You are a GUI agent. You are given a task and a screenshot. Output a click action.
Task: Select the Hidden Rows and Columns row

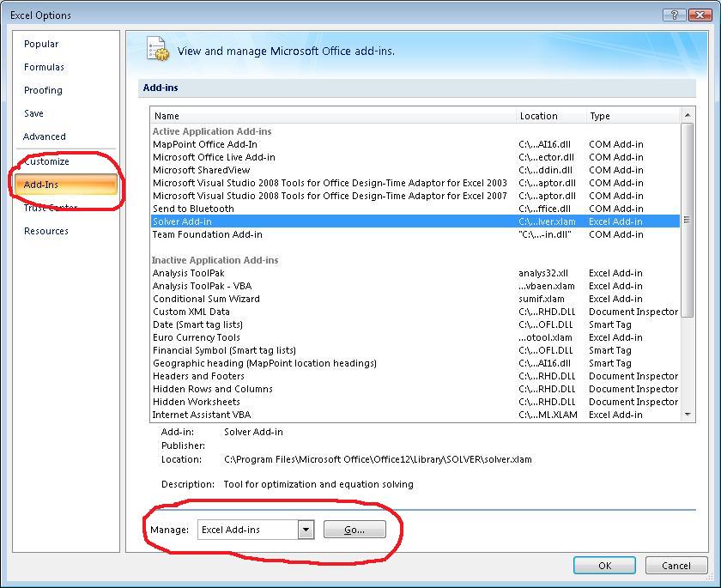(415, 389)
